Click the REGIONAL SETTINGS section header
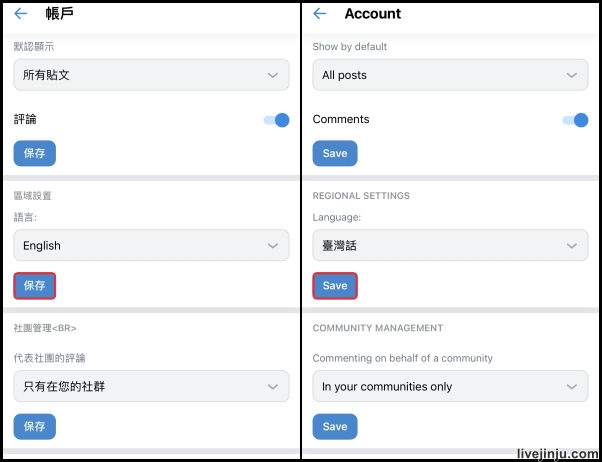Screen dimensions: 602x462 tap(361, 196)
